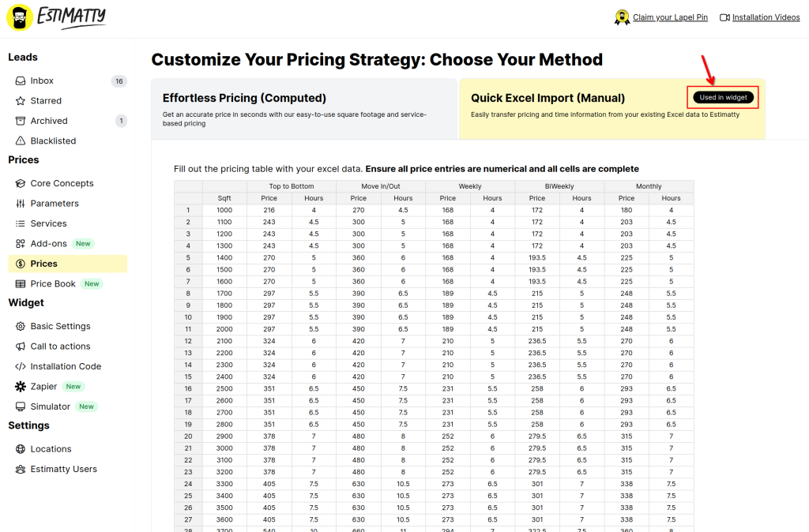Click the Blacklisted warning triangle icon
Image resolution: width=809 pixels, height=532 pixels.
click(x=20, y=141)
